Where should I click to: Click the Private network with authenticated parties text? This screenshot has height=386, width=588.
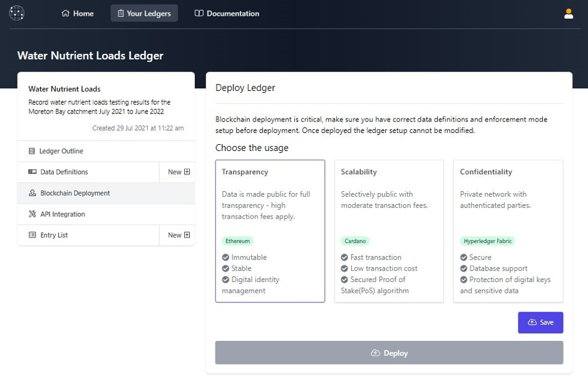(x=495, y=200)
